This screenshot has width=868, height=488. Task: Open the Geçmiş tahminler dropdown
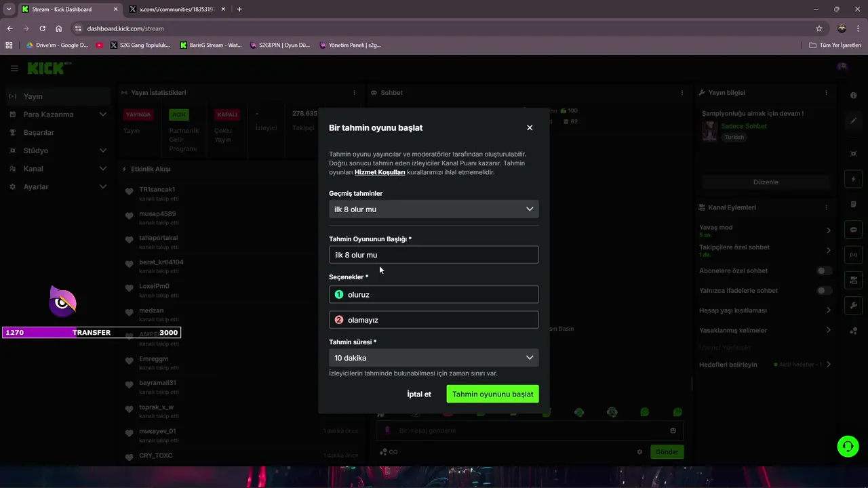pos(434,209)
